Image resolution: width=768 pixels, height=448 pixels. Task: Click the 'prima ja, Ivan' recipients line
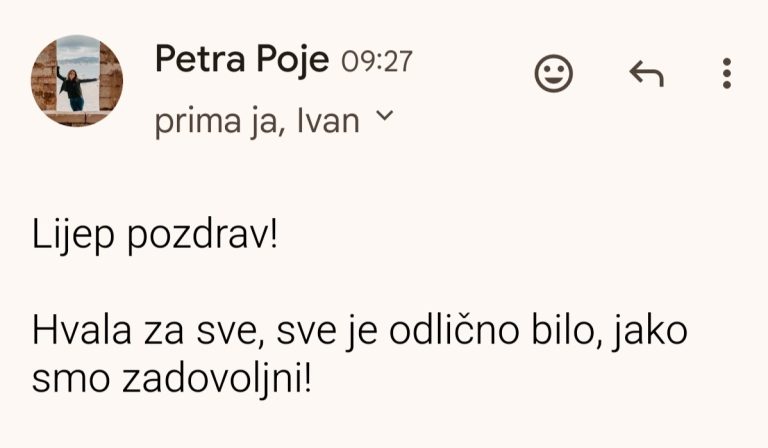(x=257, y=121)
